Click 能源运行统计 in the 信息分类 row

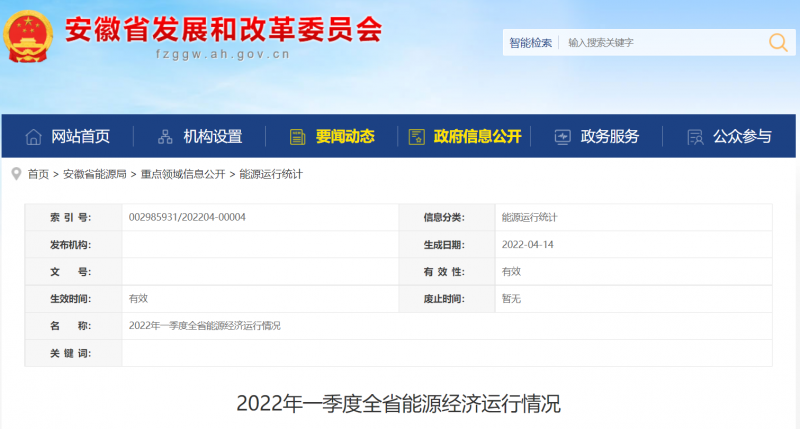(x=529, y=217)
